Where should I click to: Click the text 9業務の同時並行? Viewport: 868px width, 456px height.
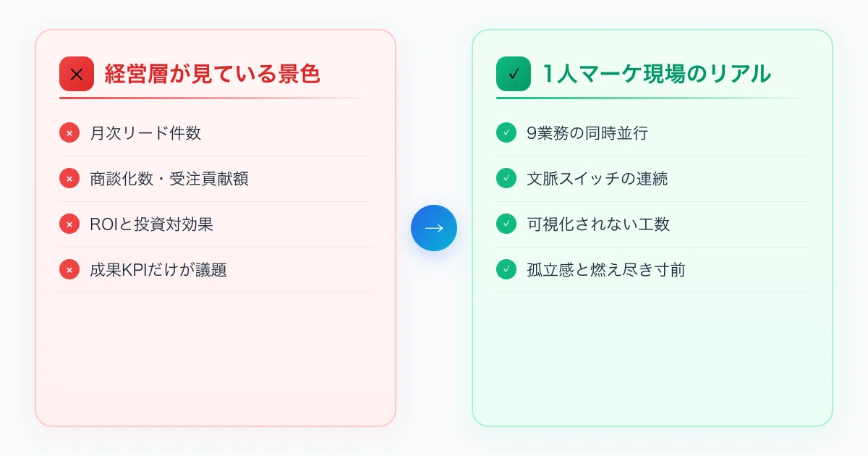pyautogui.click(x=587, y=133)
